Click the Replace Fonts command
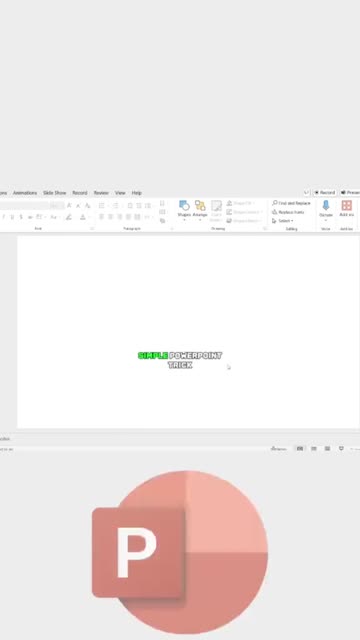360x640 pixels. point(288,212)
